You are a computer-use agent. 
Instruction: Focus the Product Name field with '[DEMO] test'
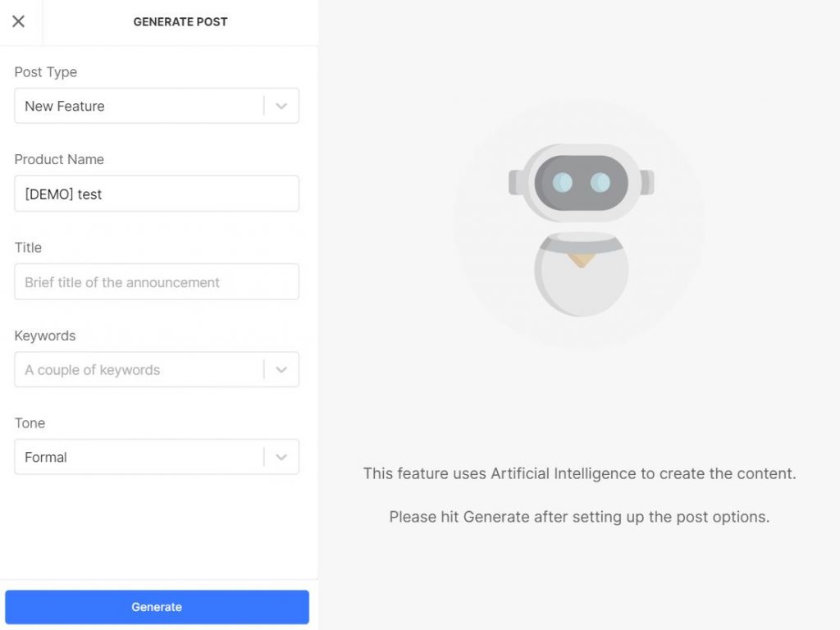[157, 194]
